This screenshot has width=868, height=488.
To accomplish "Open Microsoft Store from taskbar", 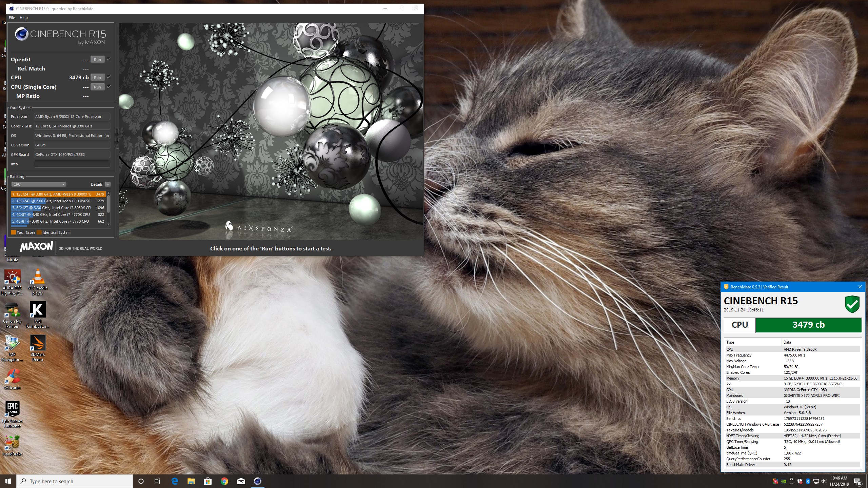I will tap(208, 481).
